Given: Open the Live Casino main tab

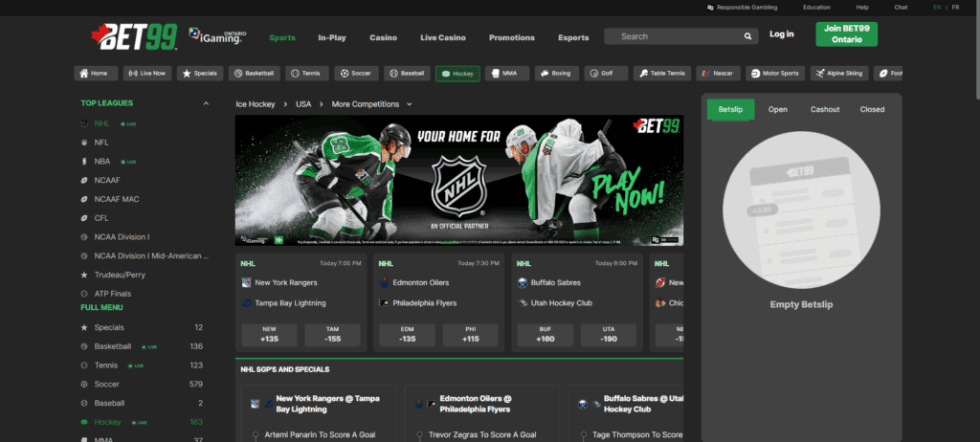Looking at the screenshot, I should tap(443, 37).
